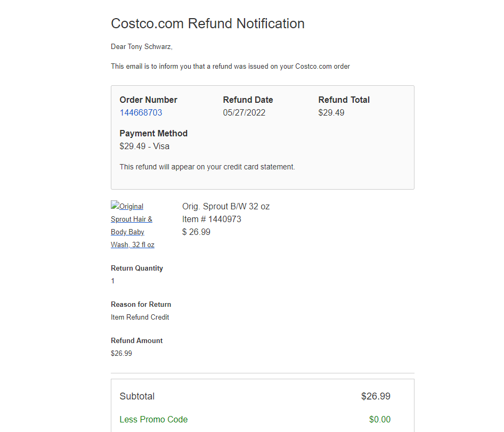Viewport: 504px width, 432px height.
Task: Click the Return Quantity value
Action: point(113,281)
